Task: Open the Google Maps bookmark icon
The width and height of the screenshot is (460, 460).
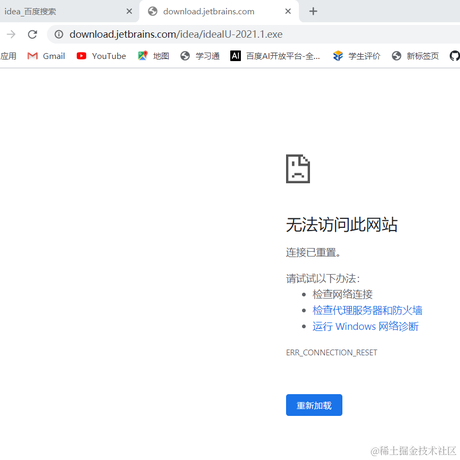Action: pyautogui.click(x=143, y=56)
